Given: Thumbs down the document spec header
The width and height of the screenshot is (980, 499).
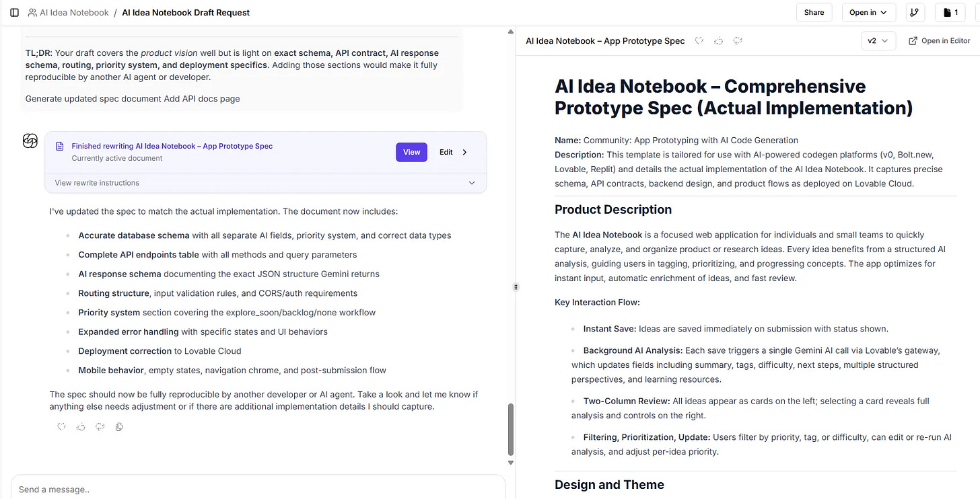Looking at the screenshot, I should pos(738,41).
